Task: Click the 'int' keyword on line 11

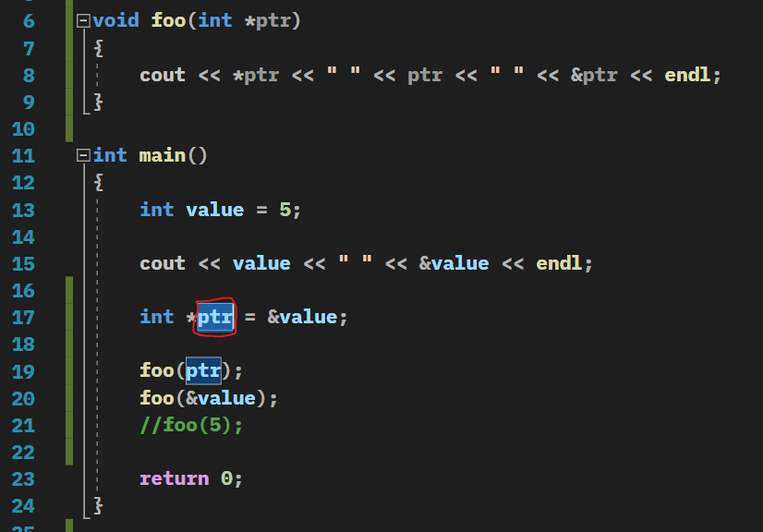Action: point(110,155)
